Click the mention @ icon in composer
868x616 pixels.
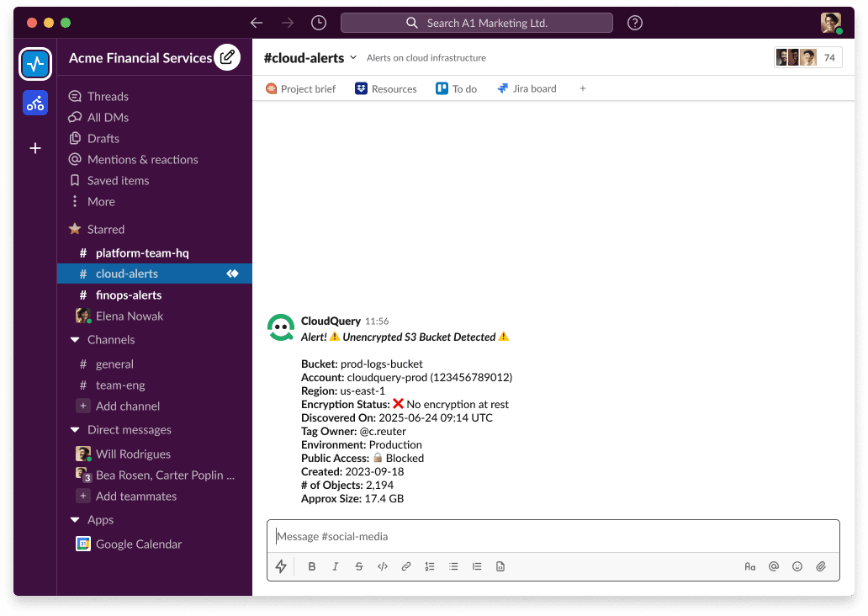pos(774,566)
